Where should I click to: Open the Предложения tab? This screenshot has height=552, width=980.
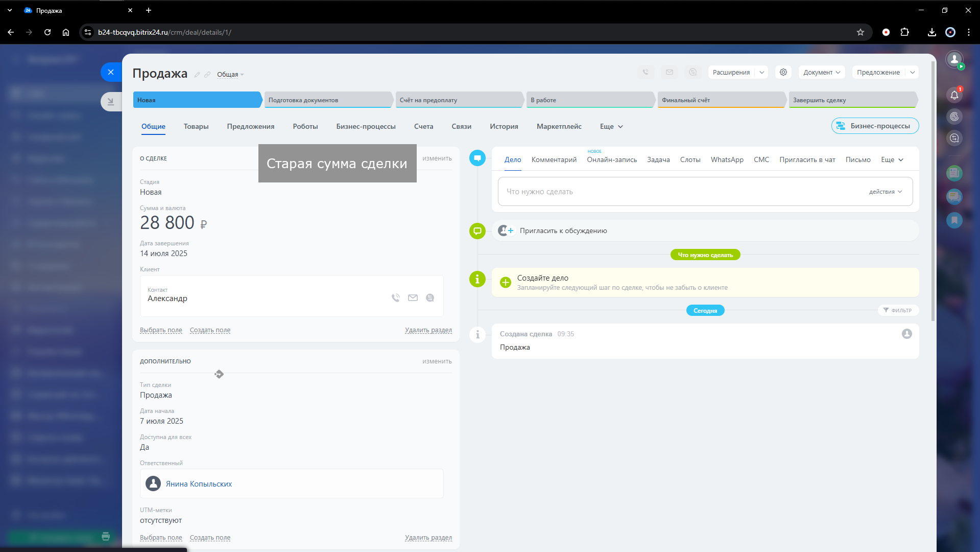coord(251,126)
